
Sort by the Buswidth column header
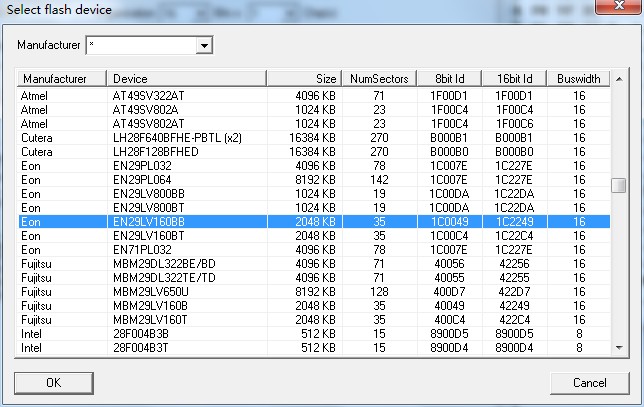click(579, 78)
